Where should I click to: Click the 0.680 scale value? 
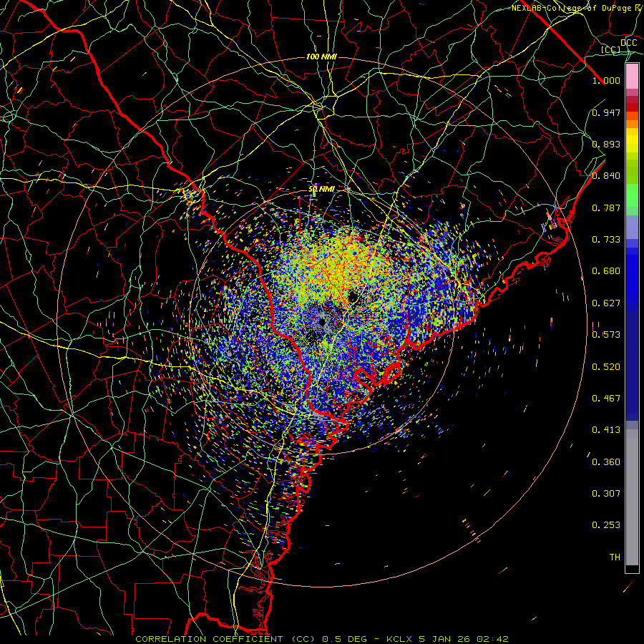click(606, 271)
